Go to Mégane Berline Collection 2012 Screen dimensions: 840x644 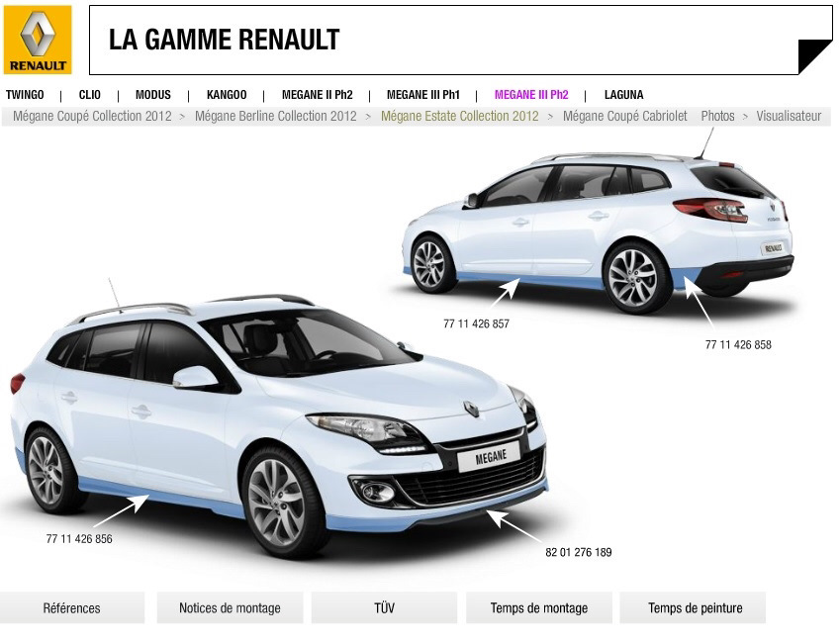[276, 116]
